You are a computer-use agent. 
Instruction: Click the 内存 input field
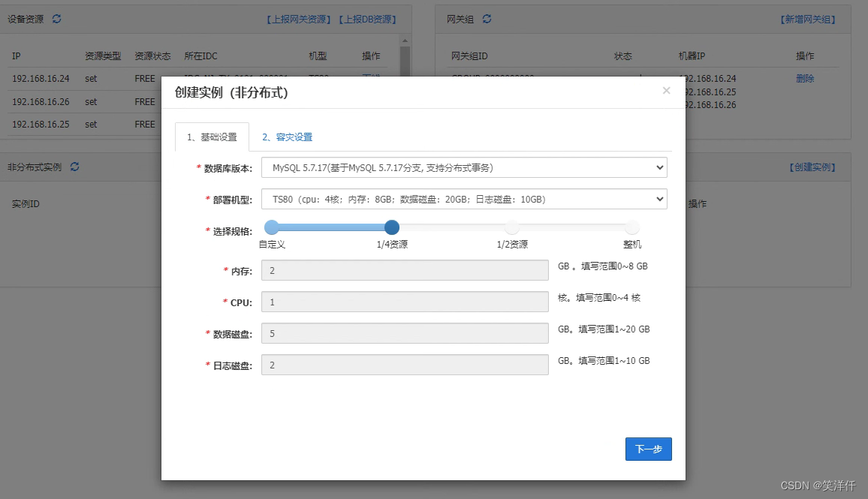pos(405,271)
